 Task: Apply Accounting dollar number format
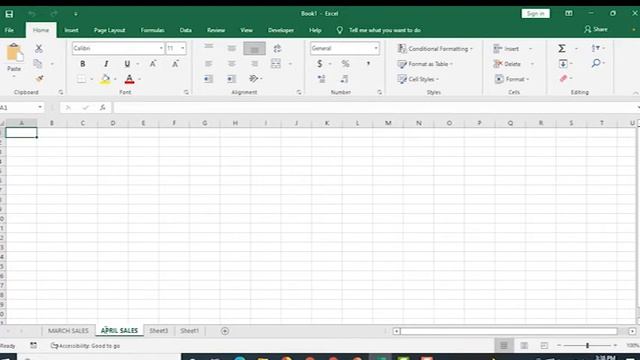tap(320, 63)
